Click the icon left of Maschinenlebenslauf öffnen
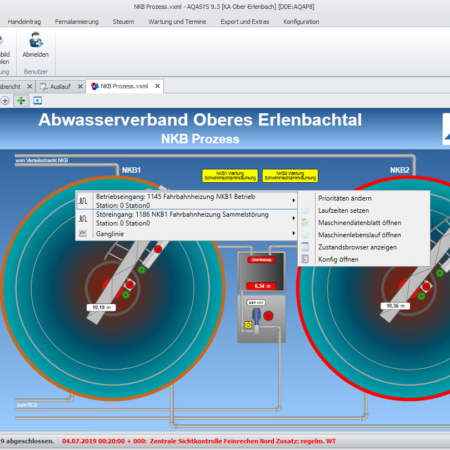 coord(305,235)
